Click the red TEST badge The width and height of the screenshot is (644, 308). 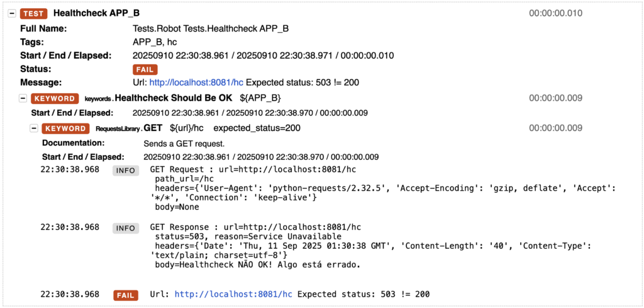point(33,13)
